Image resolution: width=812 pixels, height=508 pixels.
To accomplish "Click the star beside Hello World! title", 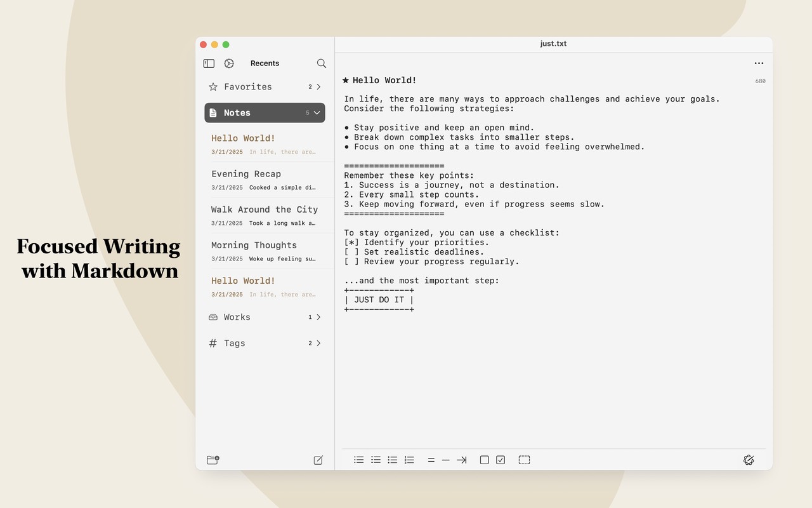I will point(346,80).
